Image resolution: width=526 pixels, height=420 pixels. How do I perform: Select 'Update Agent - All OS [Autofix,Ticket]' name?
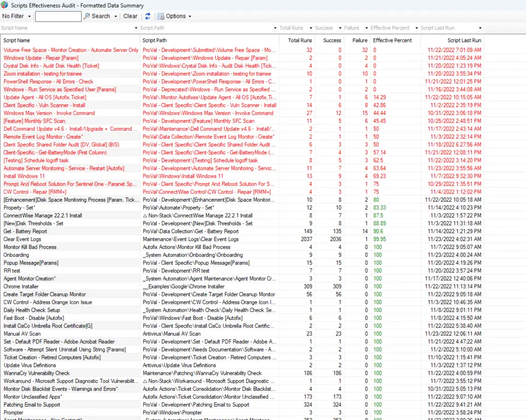[45, 97]
